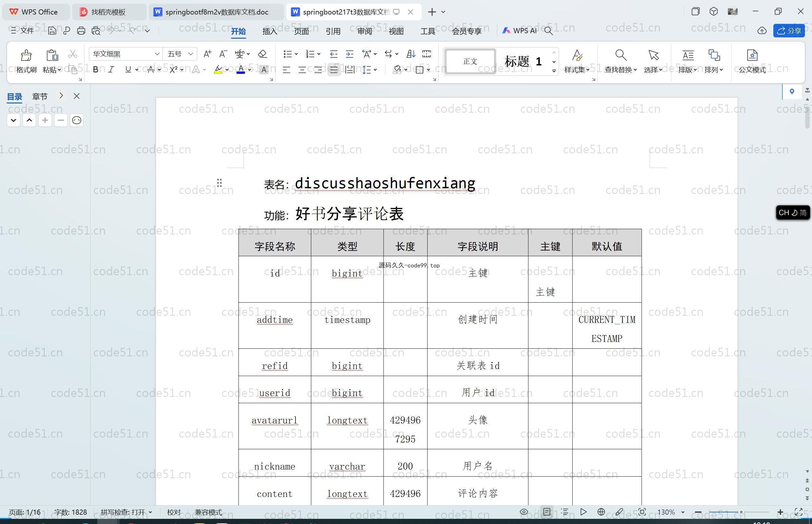Click the Paste (粘贴) clipboard icon
The image size is (812, 524).
[52, 55]
